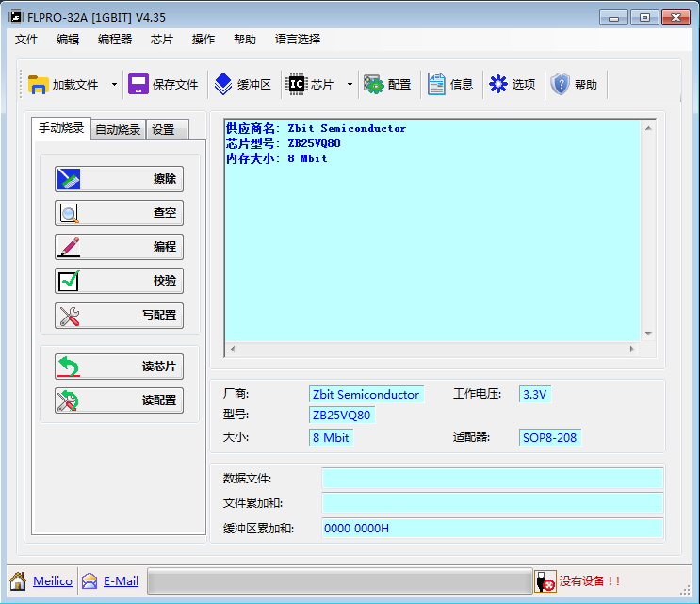Switch to the 自动烧录 tab

pos(118,130)
